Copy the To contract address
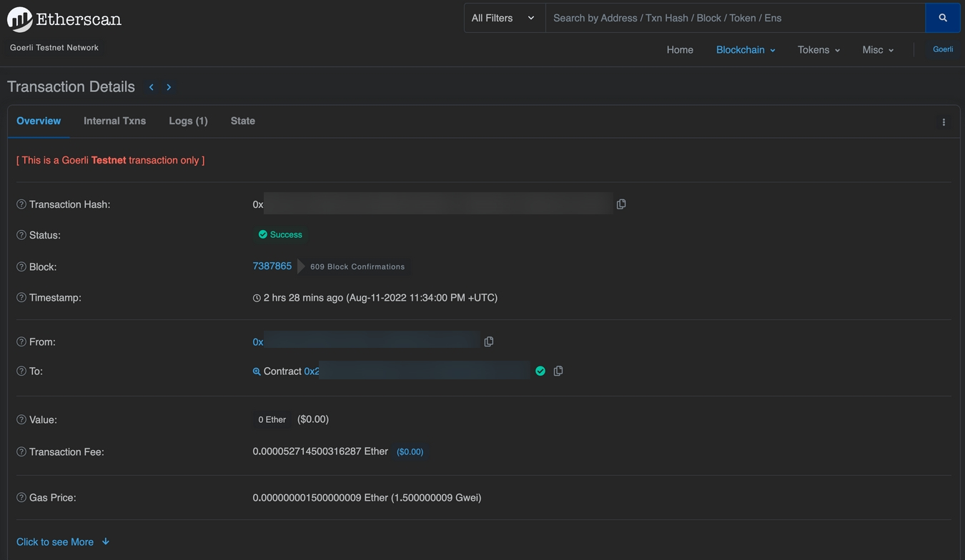 [558, 371]
